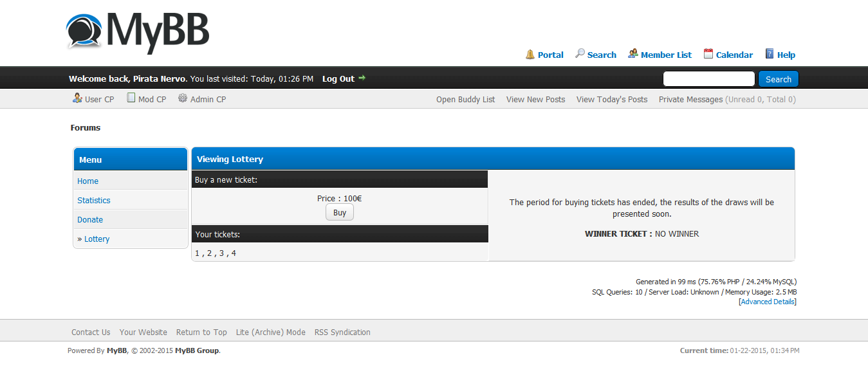Go to Home in the menu
Image resolution: width=868 pixels, height=391 pixels.
point(88,181)
